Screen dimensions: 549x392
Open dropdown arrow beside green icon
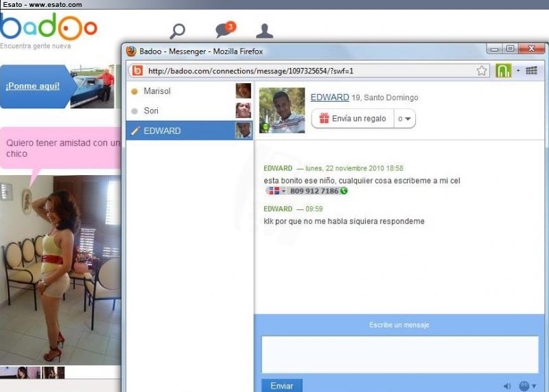point(518,71)
